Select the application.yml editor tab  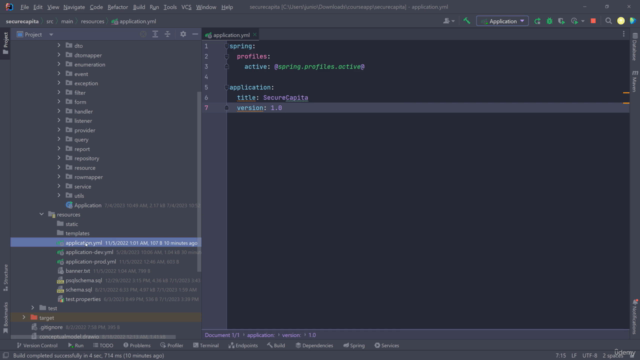tap(231, 35)
